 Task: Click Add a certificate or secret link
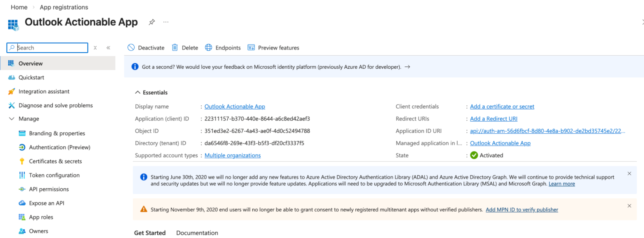(502, 107)
